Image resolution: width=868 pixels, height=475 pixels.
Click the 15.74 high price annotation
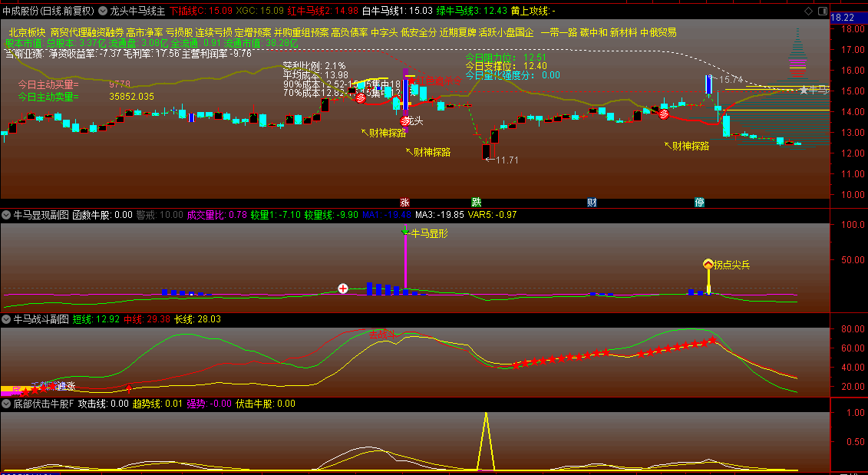pos(731,80)
